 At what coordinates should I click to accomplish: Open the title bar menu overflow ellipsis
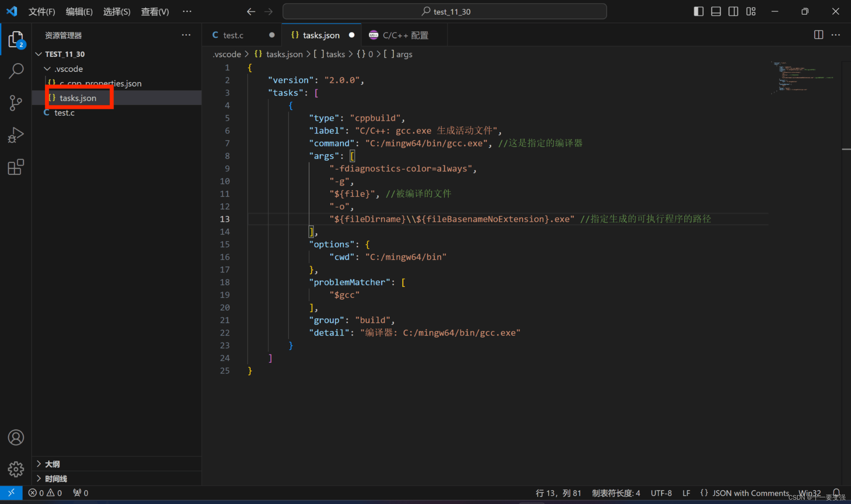(187, 11)
